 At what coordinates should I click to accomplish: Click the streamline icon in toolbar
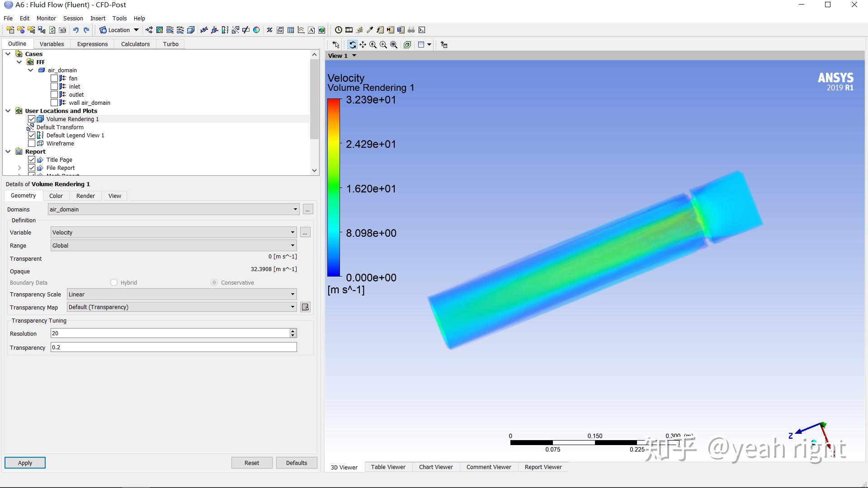(x=170, y=30)
